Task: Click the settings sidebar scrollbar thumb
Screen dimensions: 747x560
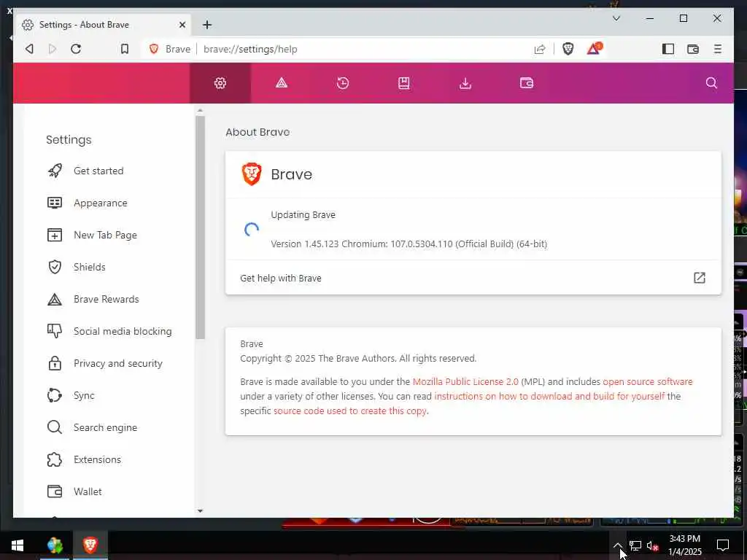Action: (x=200, y=227)
